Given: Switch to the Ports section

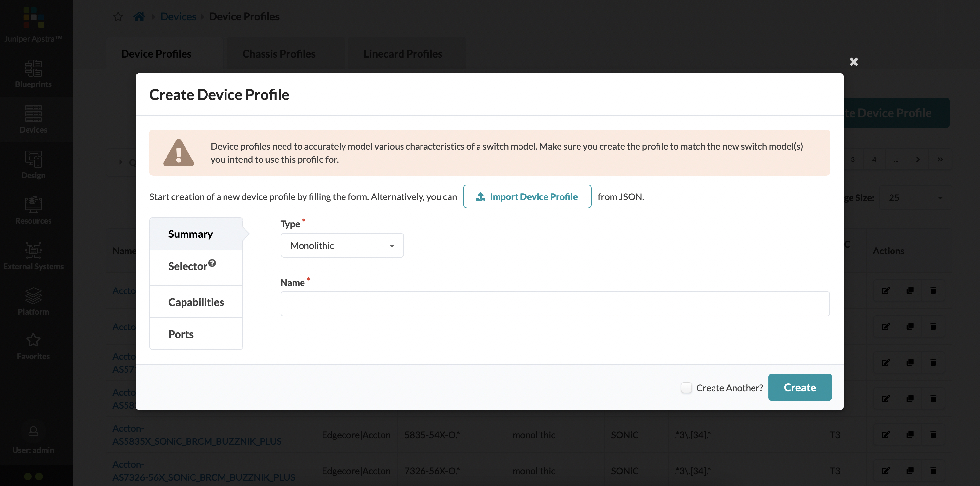Looking at the screenshot, I should tap(196, 334).
